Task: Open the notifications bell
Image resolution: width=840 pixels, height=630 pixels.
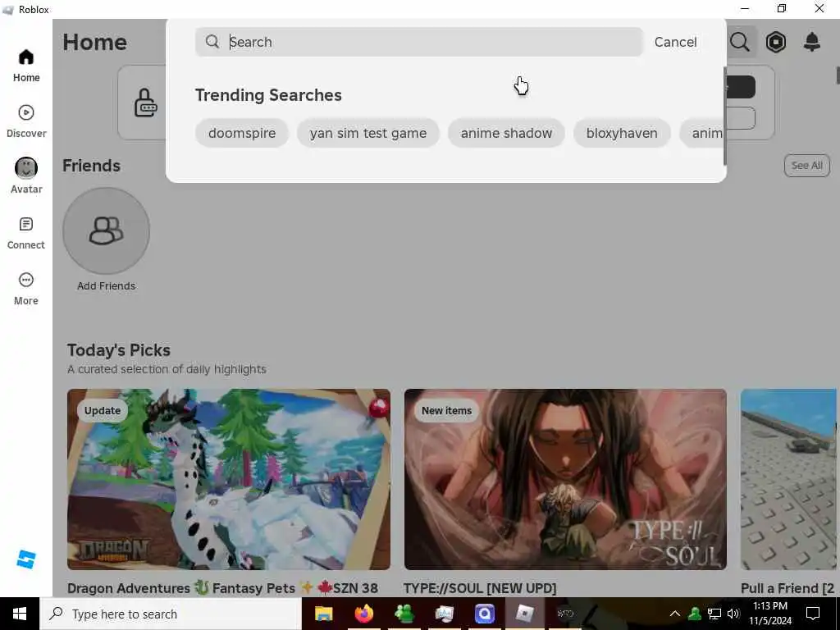Action: pos(812,42)
